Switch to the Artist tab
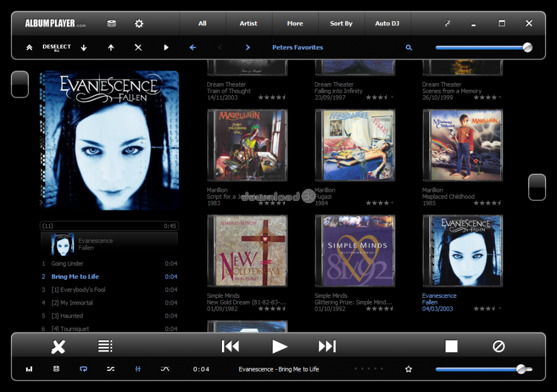557x392 pixels. pos(248,24)
